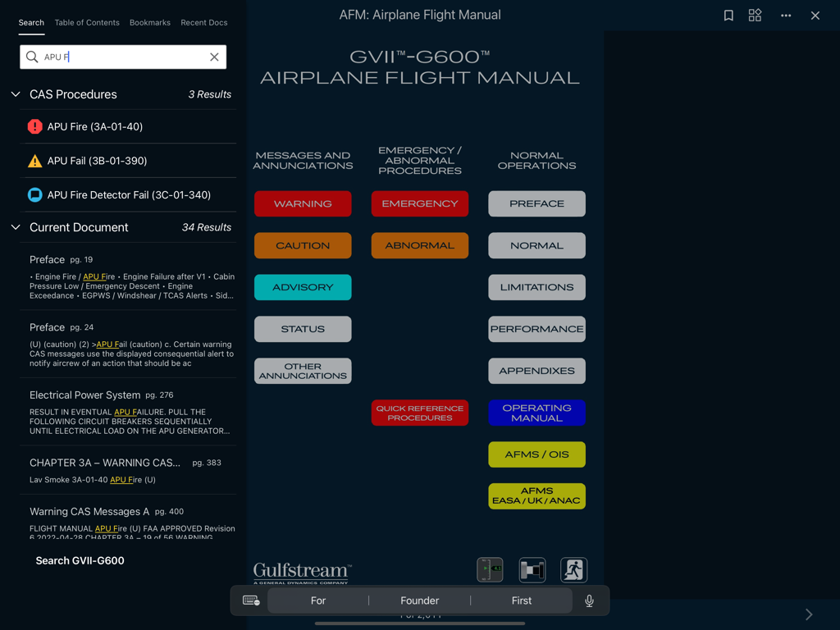Switch to the Table of Contents tab
The width and height of the screenshot is (840, 630).
[87, 22]
